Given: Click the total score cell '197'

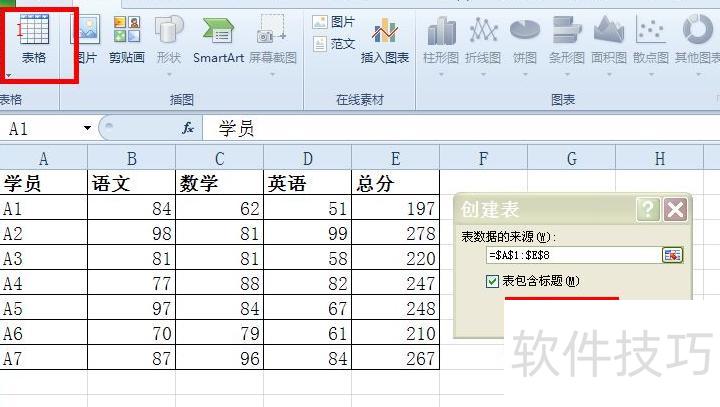Looking at the screenshot, I should point(395,208).
